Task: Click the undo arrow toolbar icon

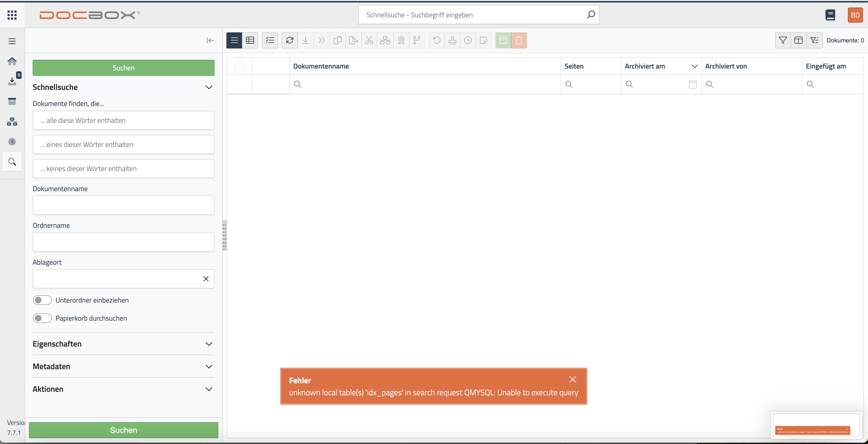Action: click(x=437, y=40)
